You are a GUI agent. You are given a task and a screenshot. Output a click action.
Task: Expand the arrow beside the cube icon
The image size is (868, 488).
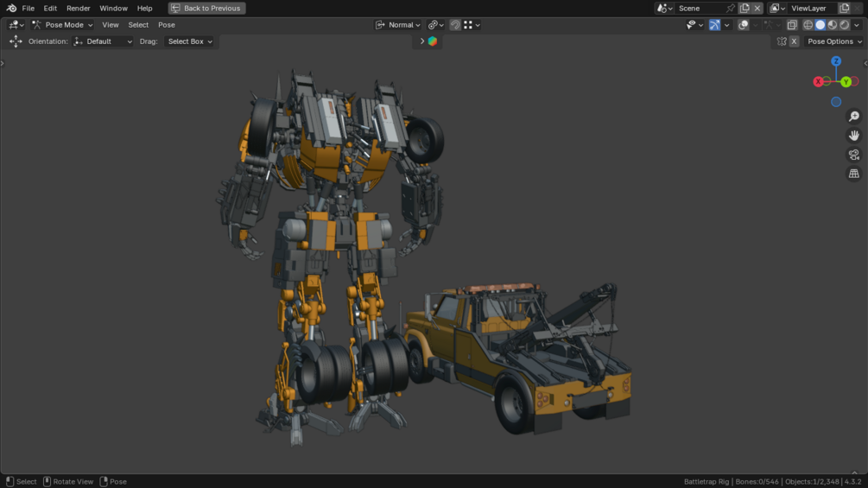tap(421, 41)
